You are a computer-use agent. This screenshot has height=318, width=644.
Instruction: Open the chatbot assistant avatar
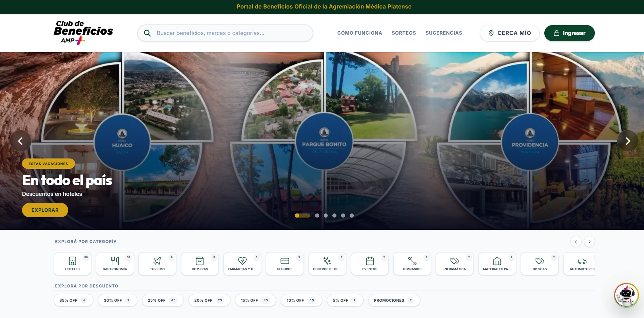pos(626,295)
